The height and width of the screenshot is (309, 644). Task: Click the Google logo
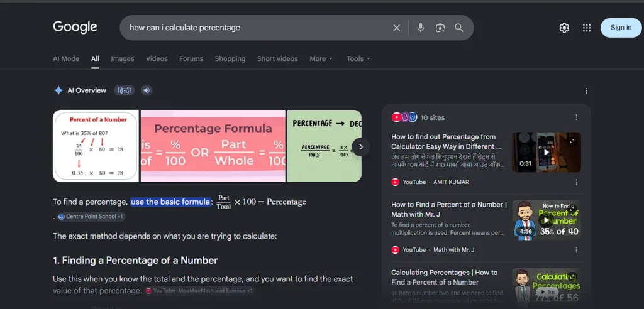click(75, 28)
